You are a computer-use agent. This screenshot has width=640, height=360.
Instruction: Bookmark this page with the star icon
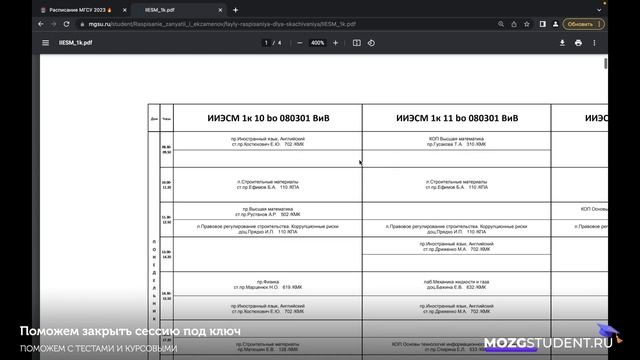click(x=527, y=24)
